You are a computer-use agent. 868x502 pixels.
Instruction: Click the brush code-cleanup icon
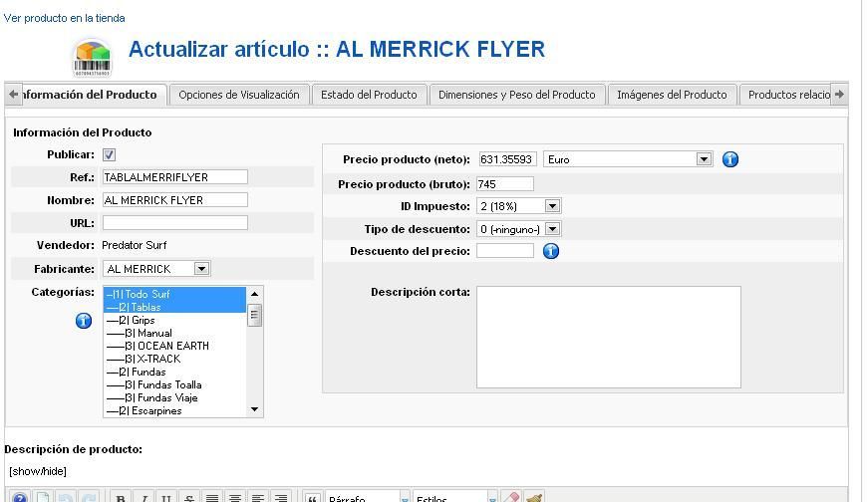[x=534, y=498]
